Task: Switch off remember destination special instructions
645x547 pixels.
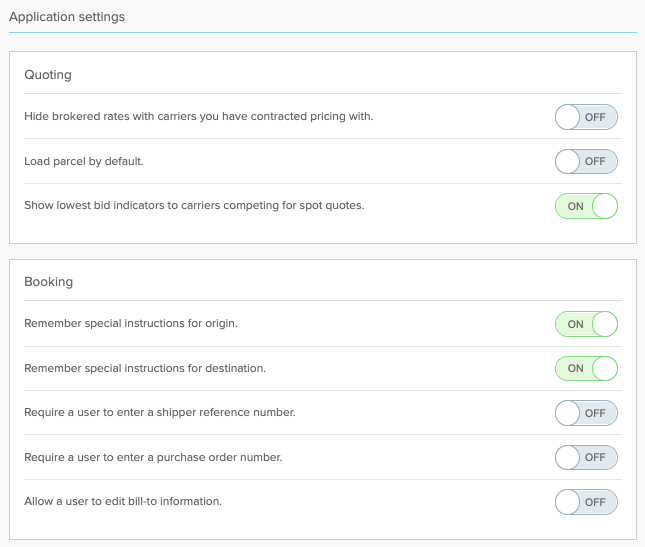Action: click(586, 369)
